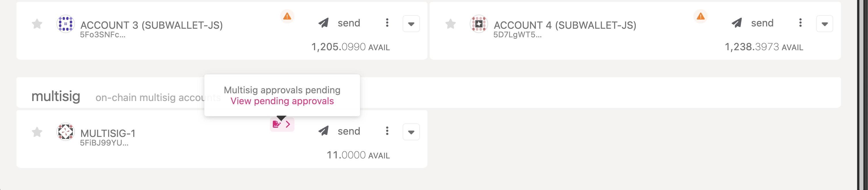Send funds from Account 3
This screenshot has width=868, height=190.
coord(340,23)
